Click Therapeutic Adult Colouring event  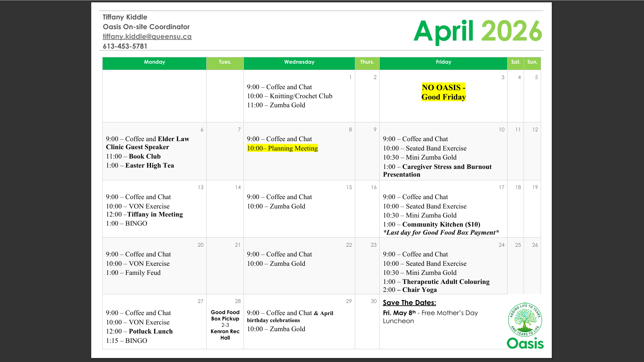point(445,282)
